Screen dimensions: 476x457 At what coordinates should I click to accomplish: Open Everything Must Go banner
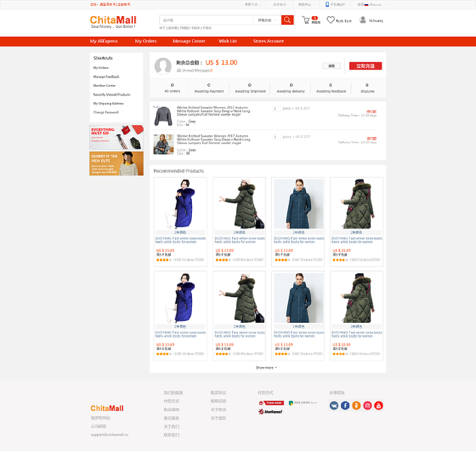pos(116,138)
